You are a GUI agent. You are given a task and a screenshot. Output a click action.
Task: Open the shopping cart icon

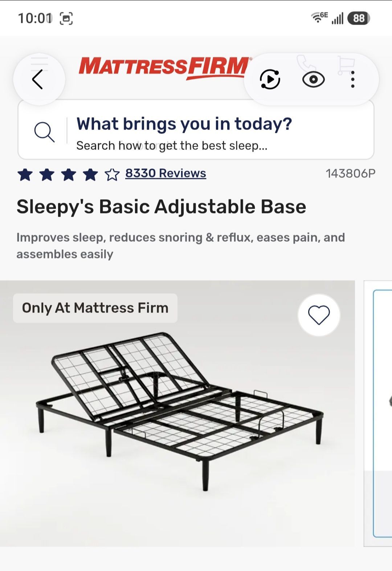346,65
